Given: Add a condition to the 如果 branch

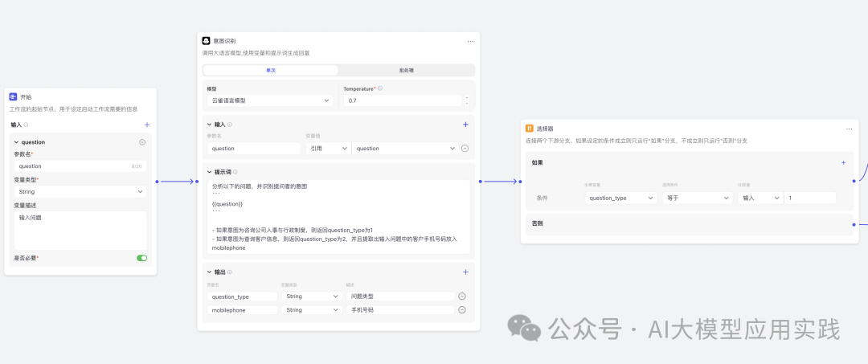Looking at the screenshot, I should [x=844, y=162].
